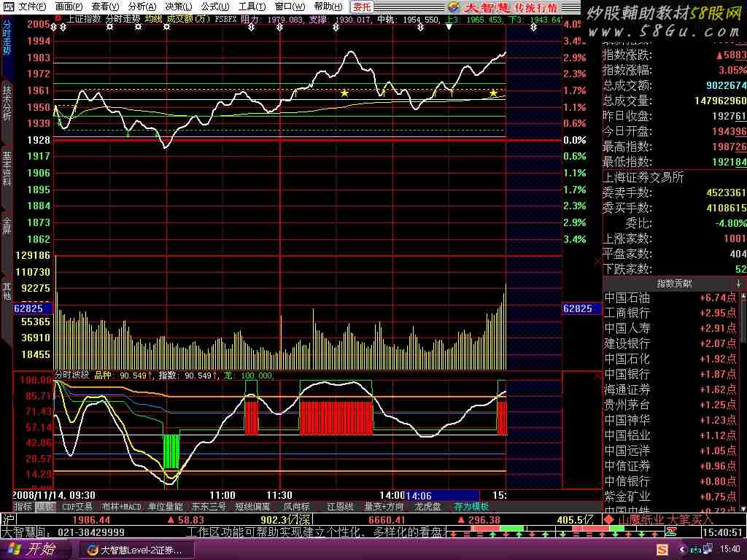Select the 龙虎盘 indicator tab

[x=427, y=507]
